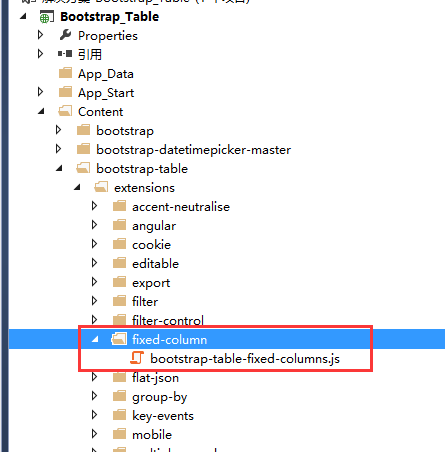This screenshot has height=452, width=445.
Task: Select the filter-control label
Action: (x=168, y=321)
